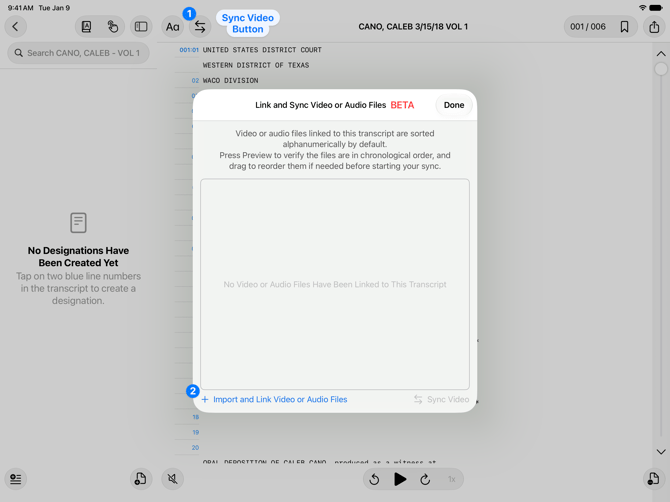
Task: Click the bottom right audio file icon
Action: click(654, 479)
